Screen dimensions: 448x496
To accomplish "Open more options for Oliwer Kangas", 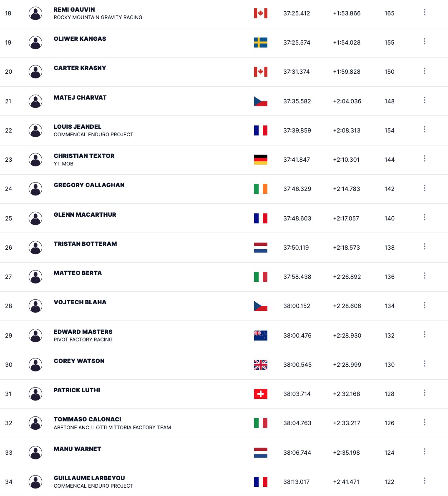I will (425, 41).
